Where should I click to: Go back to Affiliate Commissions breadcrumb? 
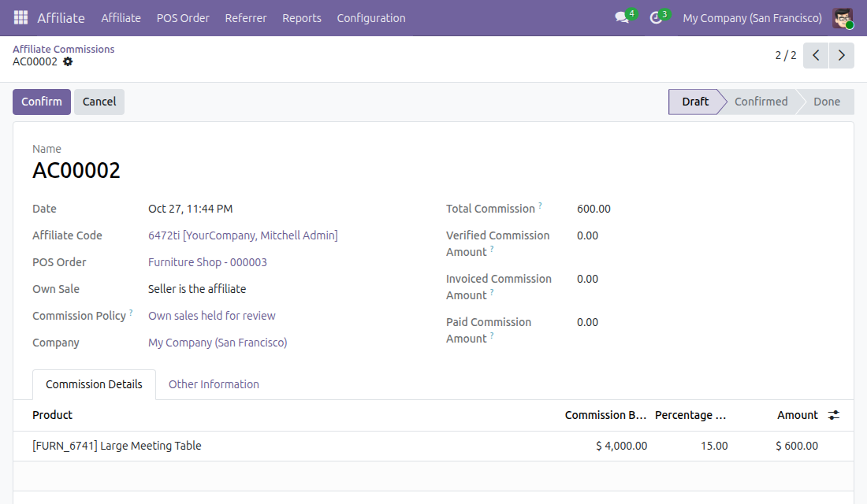[x=64, y=49]
